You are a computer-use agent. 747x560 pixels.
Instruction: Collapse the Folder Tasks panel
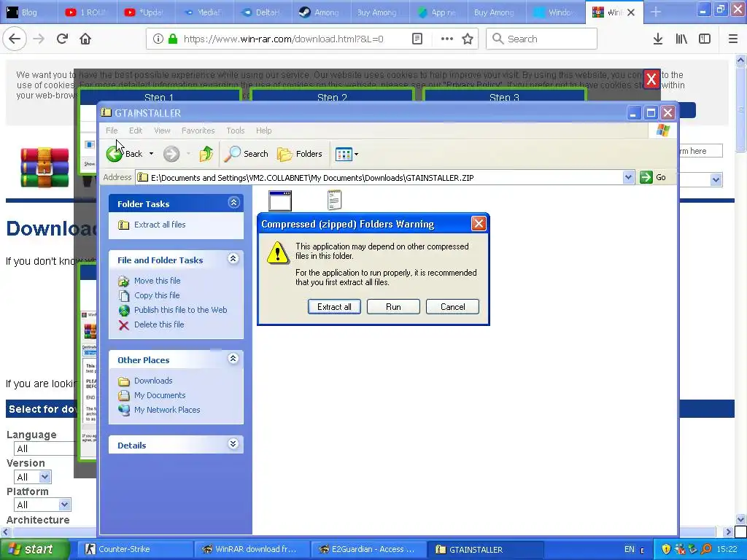(x=233, y=203)
